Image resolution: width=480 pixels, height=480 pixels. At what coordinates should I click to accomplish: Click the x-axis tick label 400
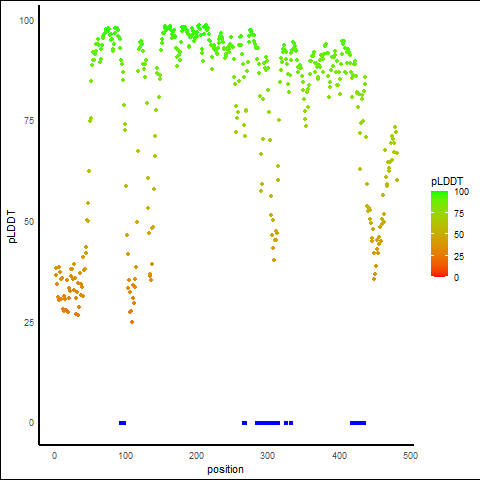[x=339, y=456]
